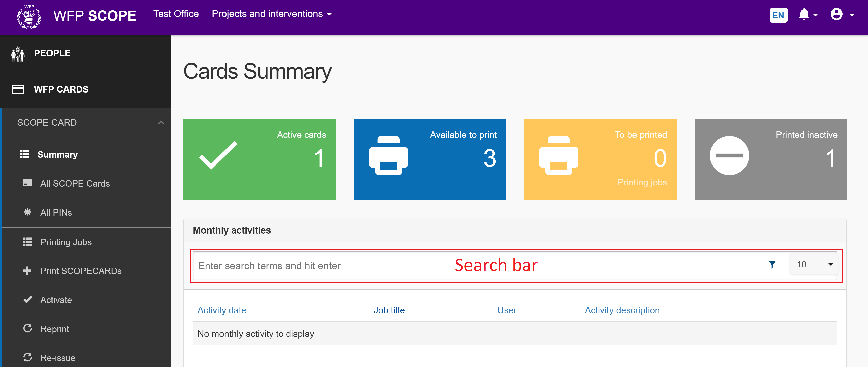
Task: Select Print SCOPECARDs in sidebar
Action: pyautogui.click(x=80, y=271)
